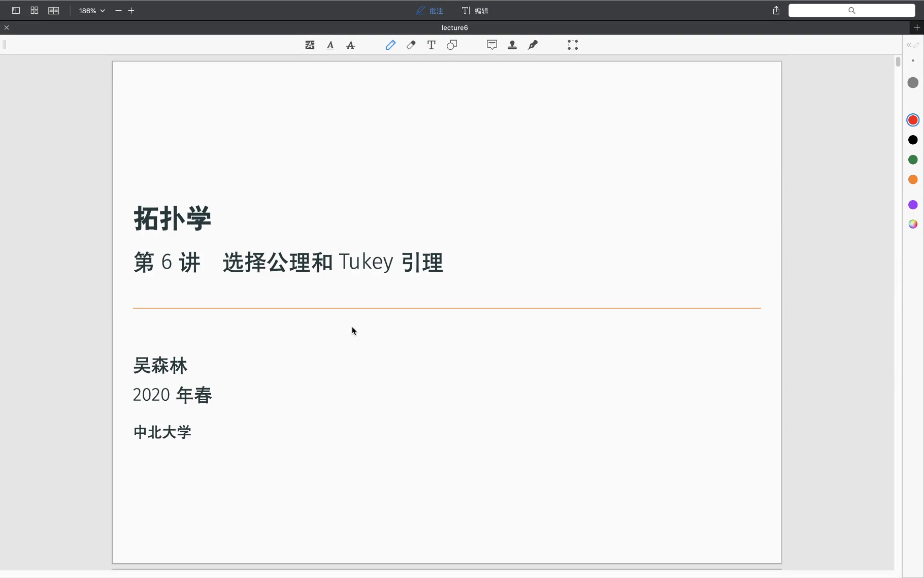924x578 pixels.
Task: Select the note comment tool
Action: (x=492, y=45)
